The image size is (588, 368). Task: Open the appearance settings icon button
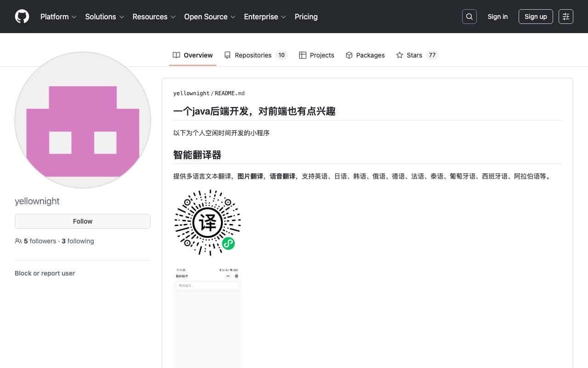coord(566,17)
